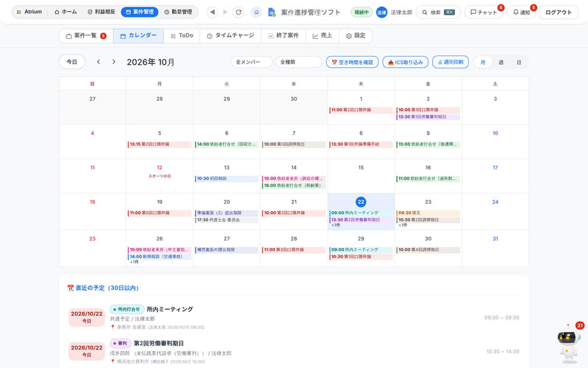Open the 14:00 新規相談(交通事故) event
The image size is (588, 368).
[x=159, y=257]
